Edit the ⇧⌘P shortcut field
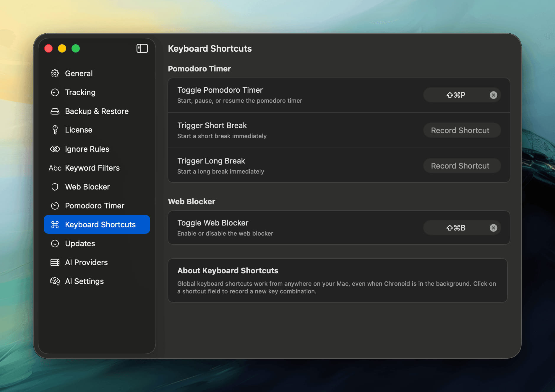Screen dimensions: 555x392 point(455,95)
